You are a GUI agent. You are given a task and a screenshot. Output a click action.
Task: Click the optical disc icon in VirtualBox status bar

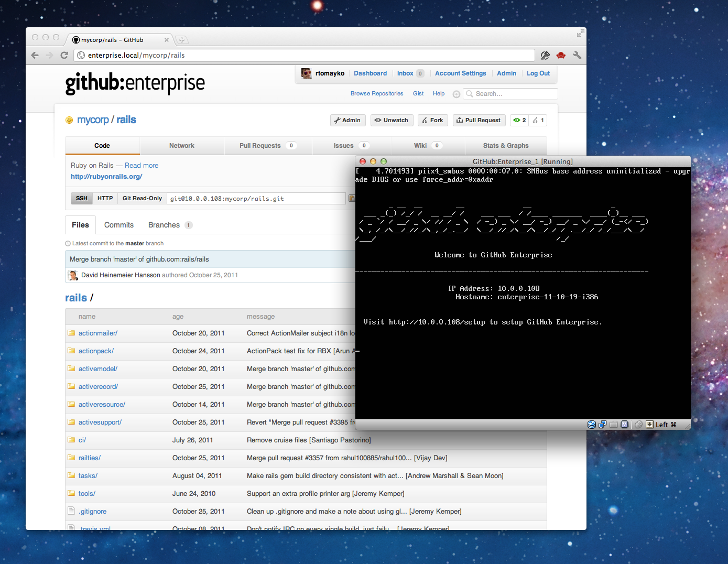[592, 425]
